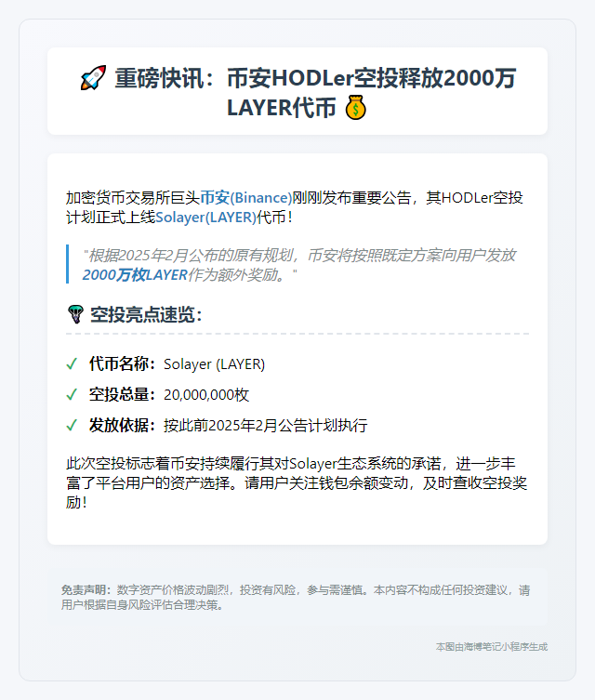Viewport: 595px width, 700px height.
Task: Click the intro text 加密货币交易所巨头
Action: (x=133, y=197)
